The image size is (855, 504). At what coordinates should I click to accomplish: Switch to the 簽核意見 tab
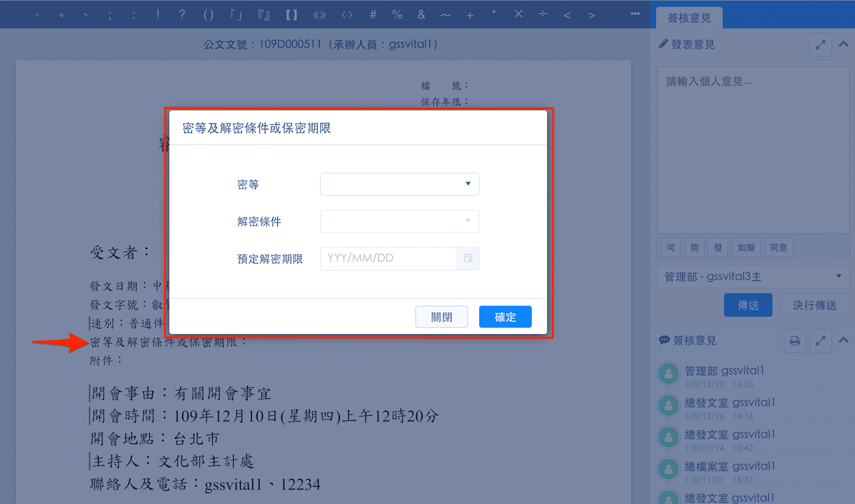click(x=689, y=18)
